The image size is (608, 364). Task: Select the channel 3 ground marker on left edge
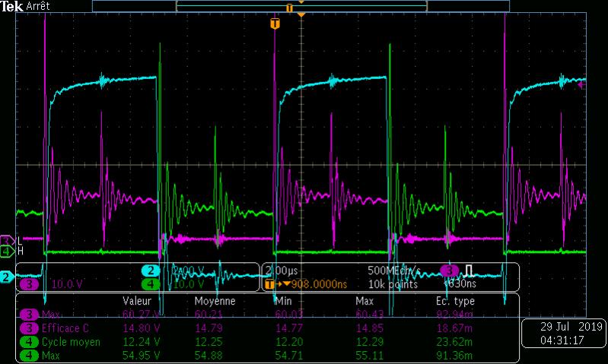8,241
